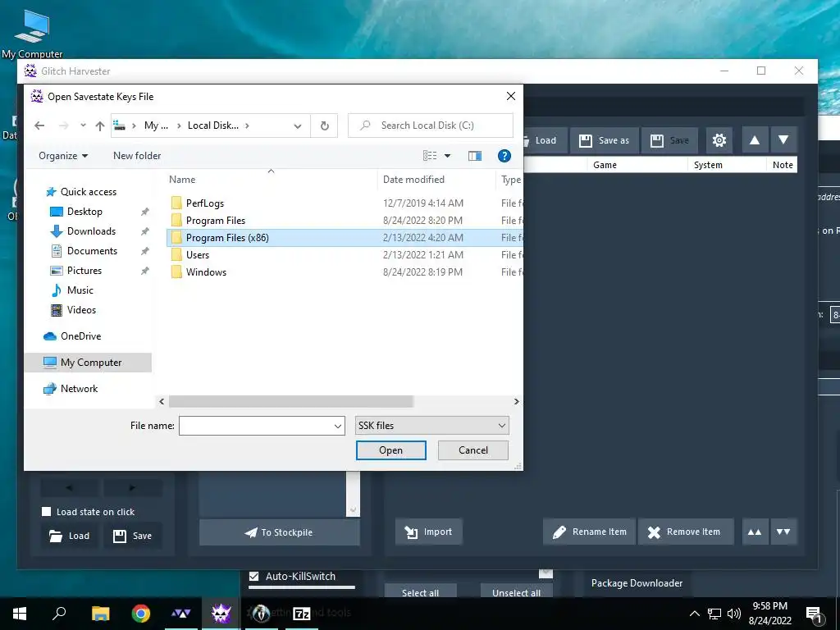Select Downloads in navigation pane
Screen dimensions: 840x630
(83, 231)
